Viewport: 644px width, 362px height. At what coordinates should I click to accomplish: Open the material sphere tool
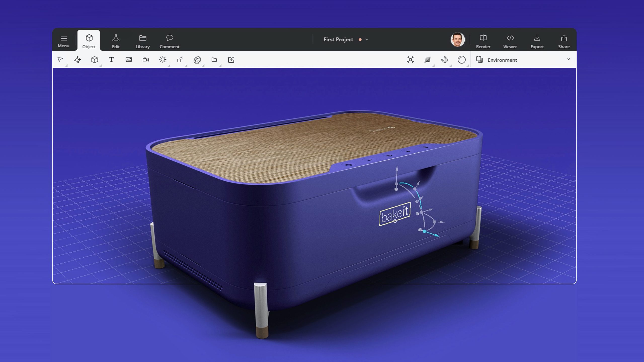(x=197, y=60)
